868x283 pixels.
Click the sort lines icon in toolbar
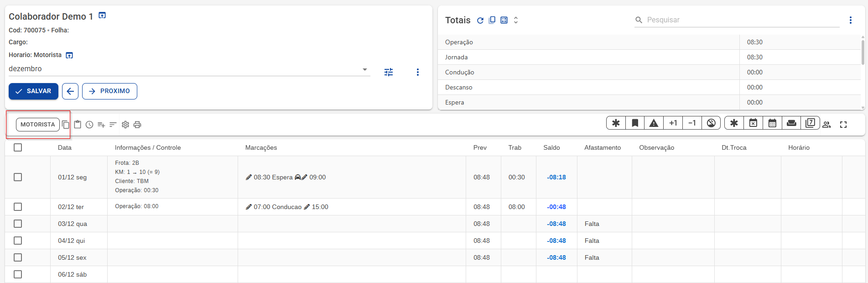tap(113, 125)
